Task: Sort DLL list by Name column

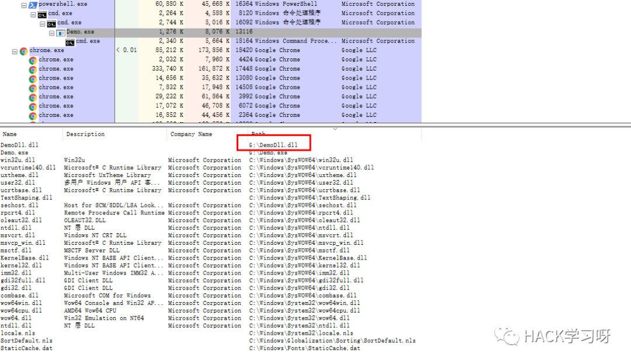Action: [x=32, y=134]
